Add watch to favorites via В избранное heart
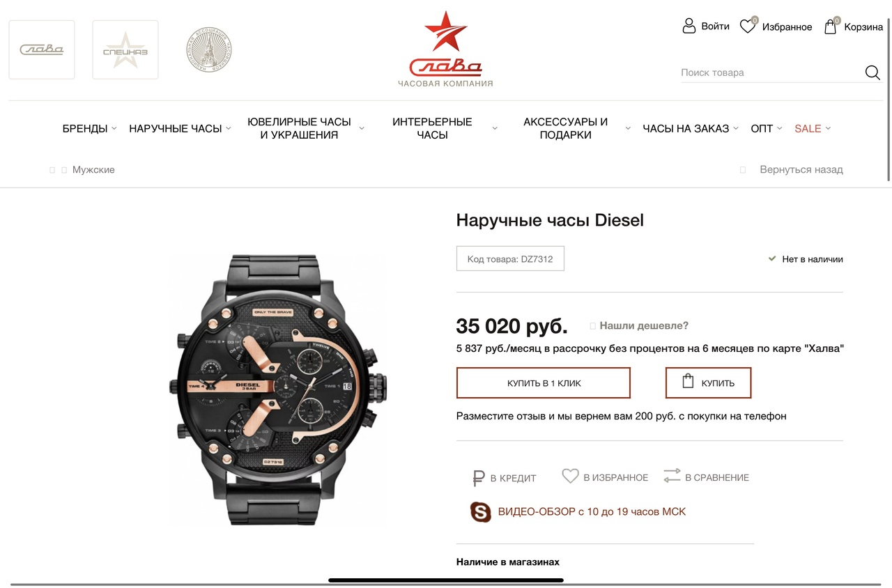Screen dimensions: 892x588 tap(605, 477)
